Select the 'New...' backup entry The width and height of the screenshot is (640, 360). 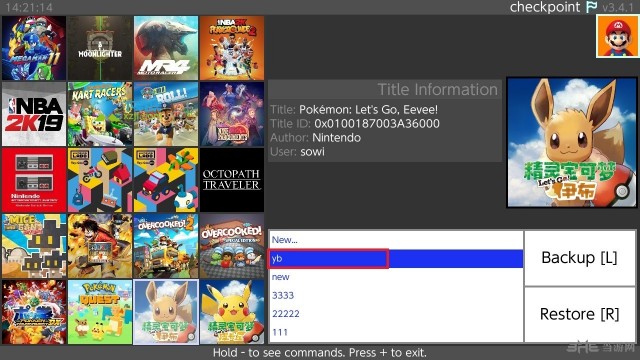pos(396,240)
